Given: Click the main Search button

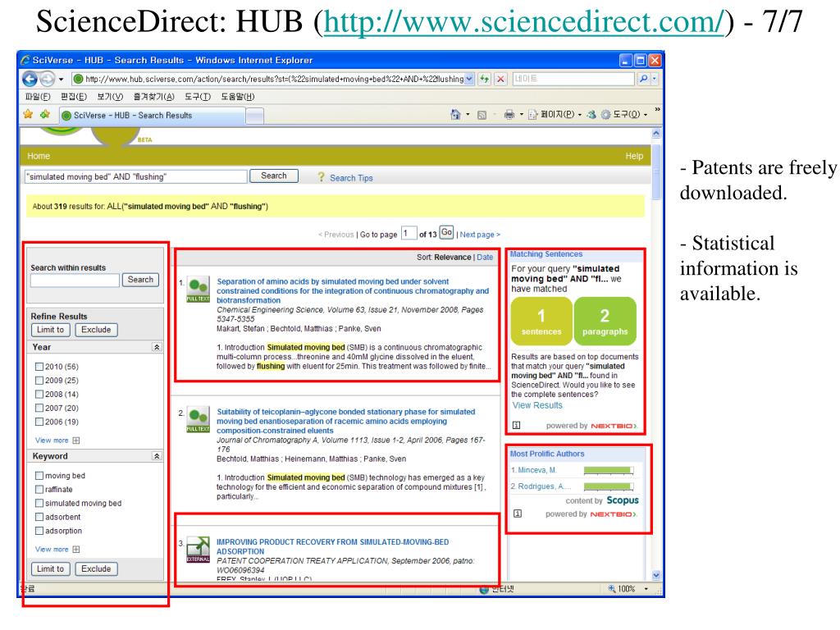Looking at the screenshot, I should point(274,176).
